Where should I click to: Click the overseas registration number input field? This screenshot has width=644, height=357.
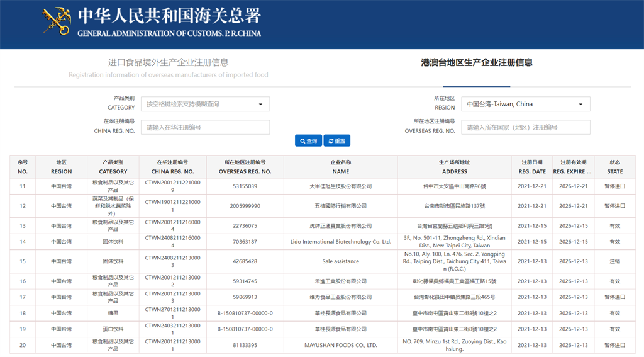point(525,127)
